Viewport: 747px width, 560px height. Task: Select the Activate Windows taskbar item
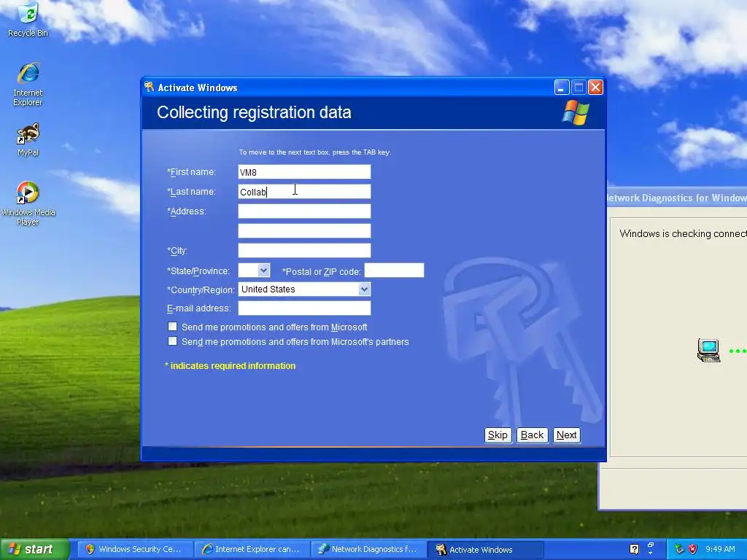click(485, 550)
